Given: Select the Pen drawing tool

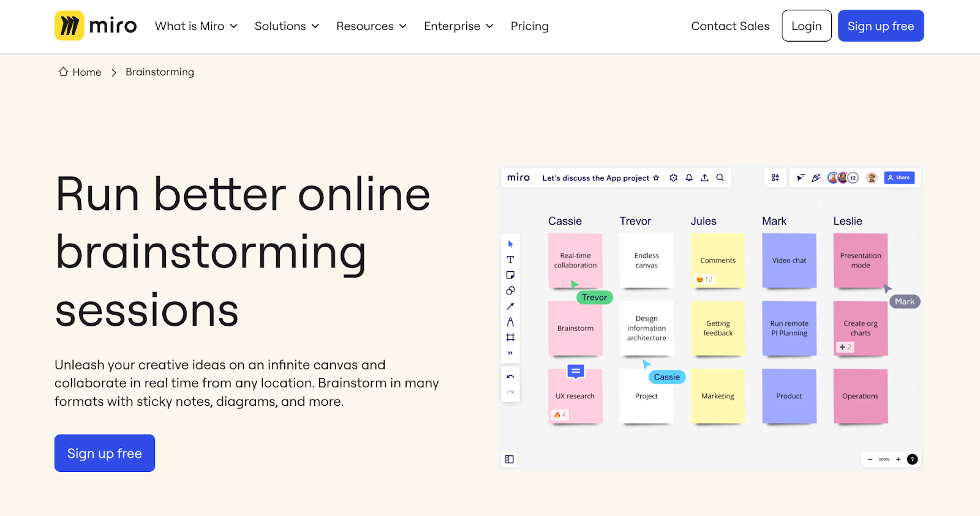Looking at the screenshot, I should [510, 322].
